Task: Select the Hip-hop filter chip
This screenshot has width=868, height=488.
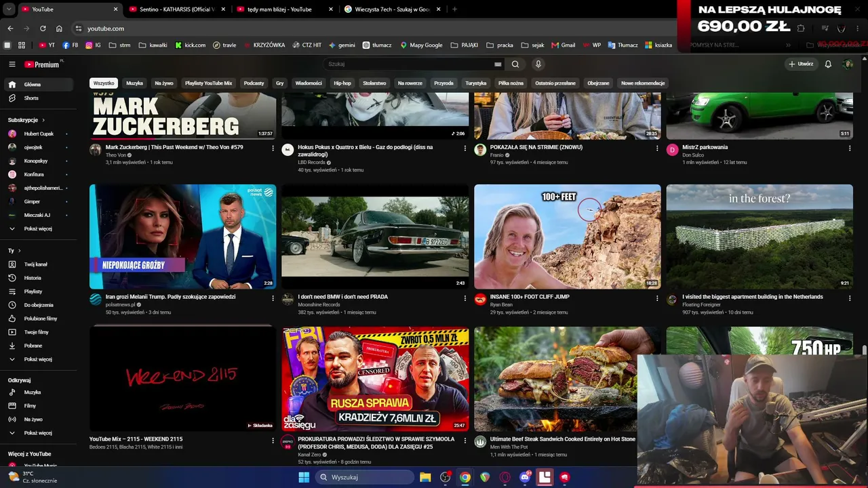Action: 342,83
